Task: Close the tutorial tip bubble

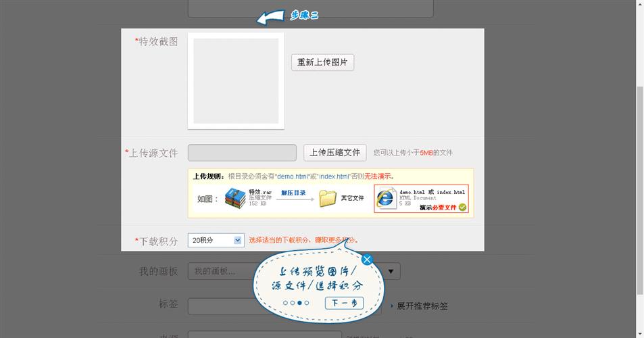Action: point(367,260)
